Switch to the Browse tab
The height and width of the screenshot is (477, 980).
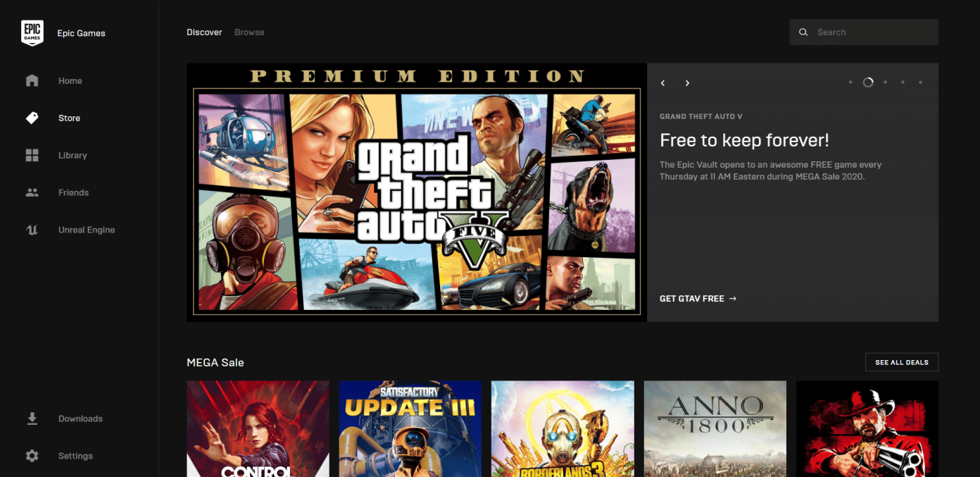pos(249,32)
